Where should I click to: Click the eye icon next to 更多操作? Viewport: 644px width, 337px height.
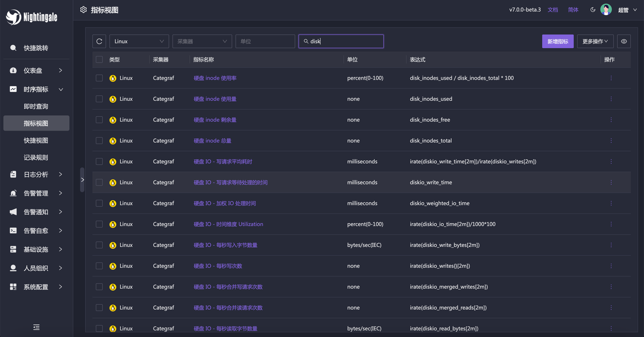624,41
